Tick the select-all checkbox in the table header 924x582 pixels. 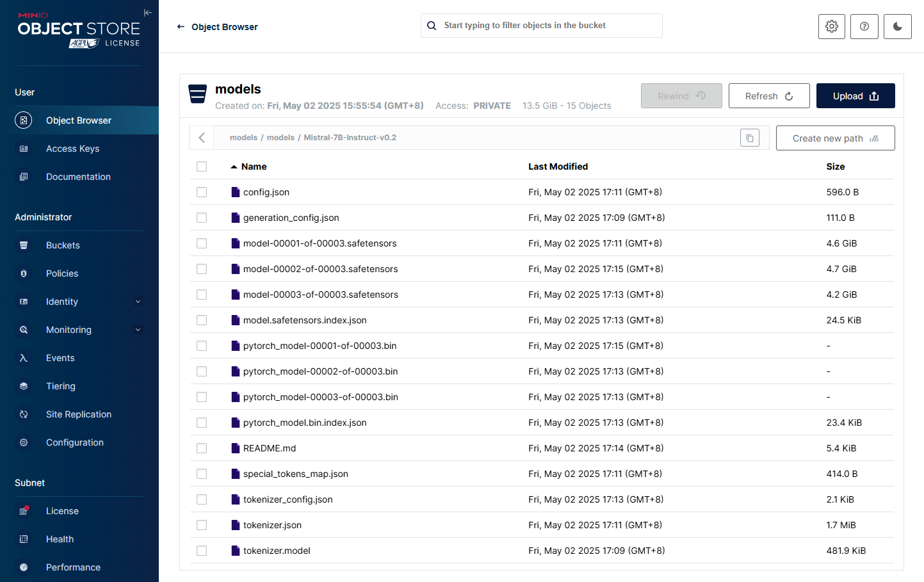202,166
